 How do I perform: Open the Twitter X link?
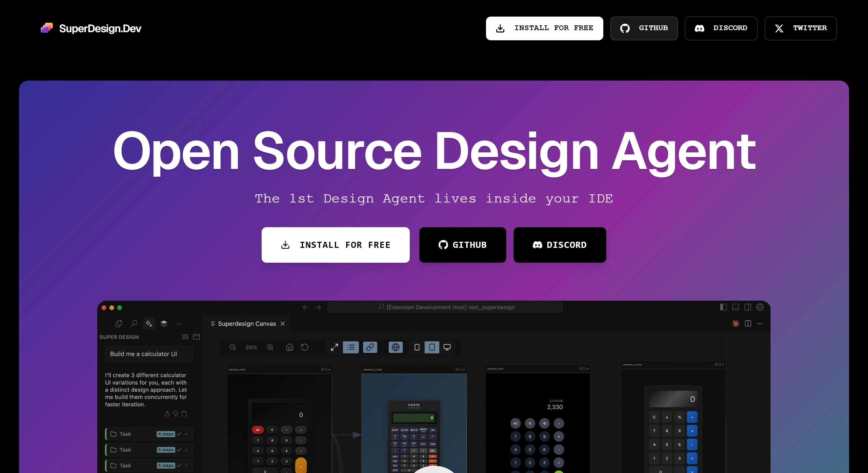coord(800,28)
